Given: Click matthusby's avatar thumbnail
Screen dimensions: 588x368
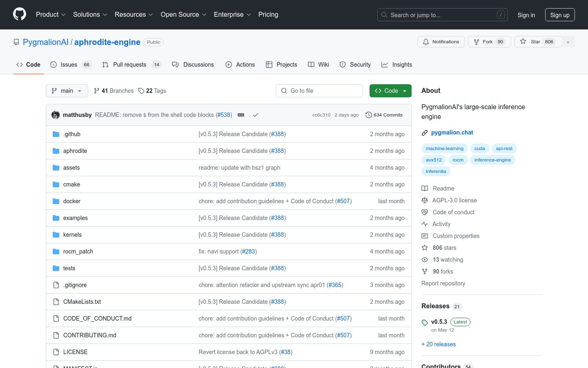Looking at the screenshot, I should coord(56,115).
